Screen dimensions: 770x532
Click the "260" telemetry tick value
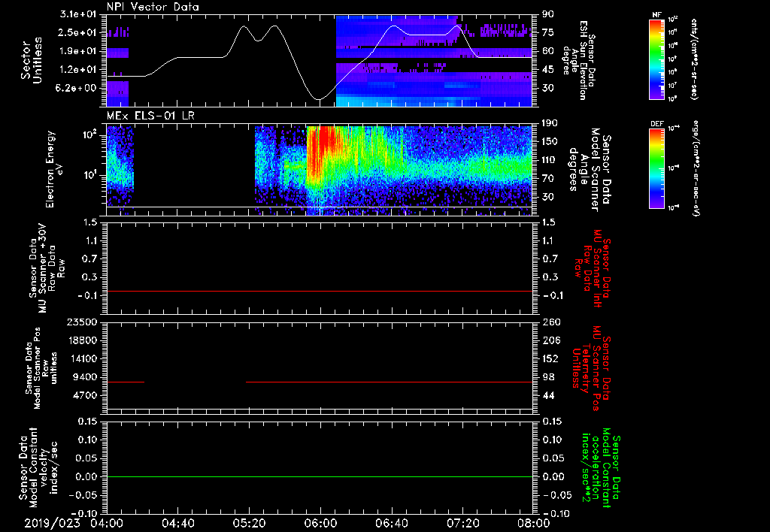click(x=550, y=322)
